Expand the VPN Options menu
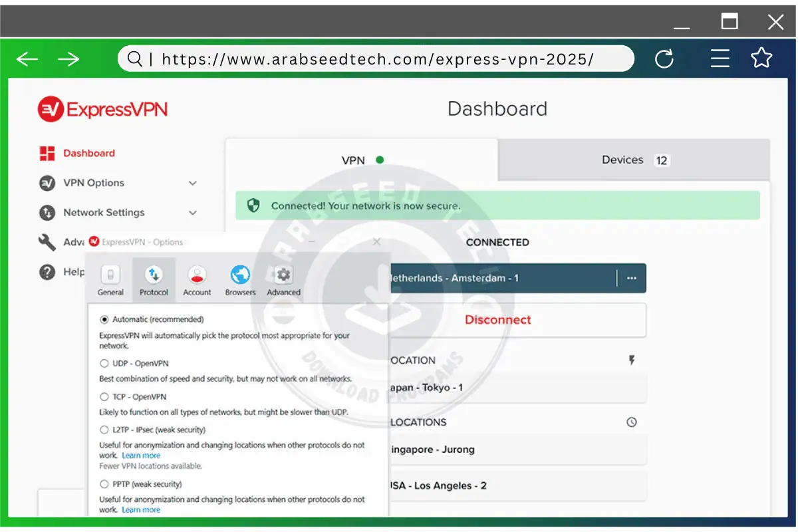 (192, 183)
